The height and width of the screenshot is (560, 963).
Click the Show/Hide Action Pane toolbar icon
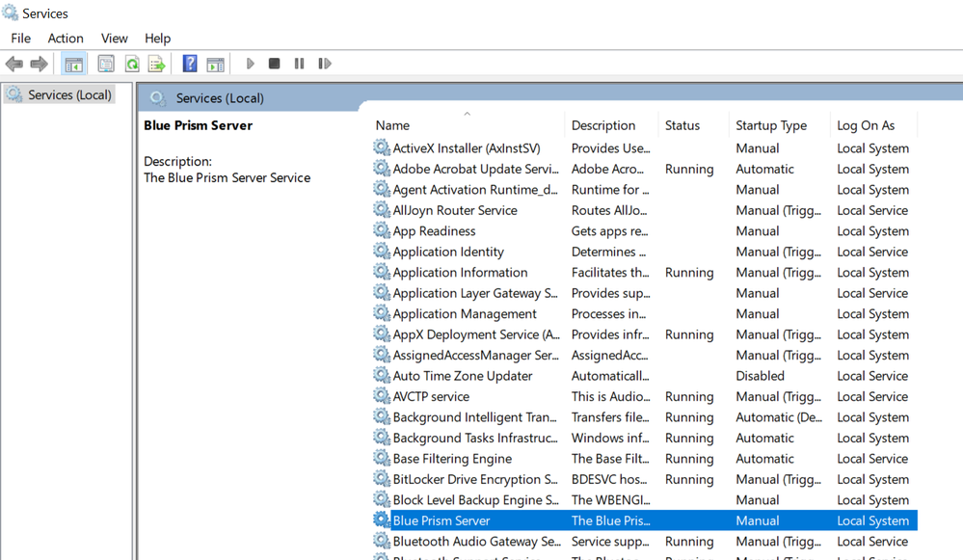tap(216, 65)
